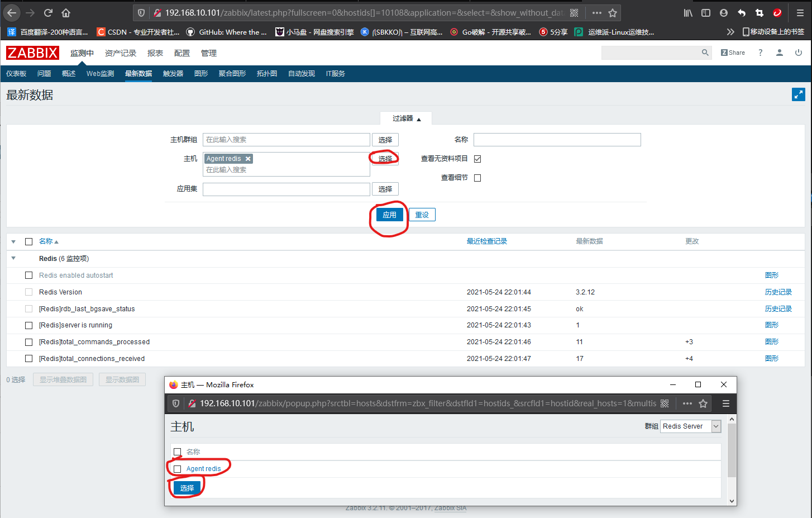Open the red extension icon in the toolbar

pyautogui.click(x=777, y=13)
